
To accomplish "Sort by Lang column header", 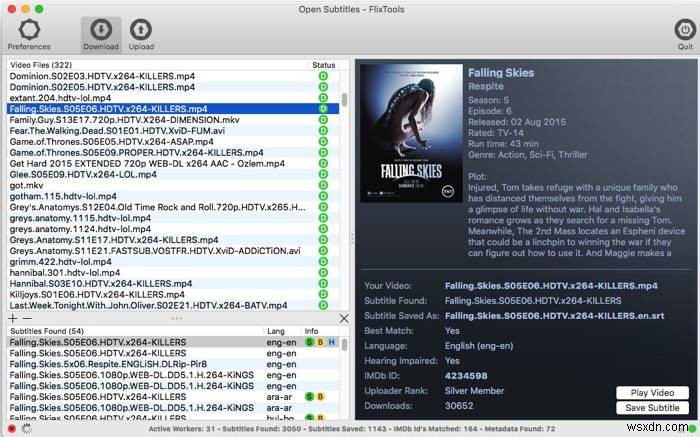I will click(x=276, y=331).
